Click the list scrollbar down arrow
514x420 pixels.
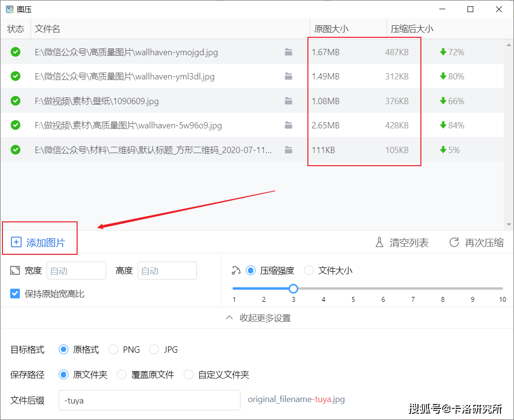pos(509,225)
